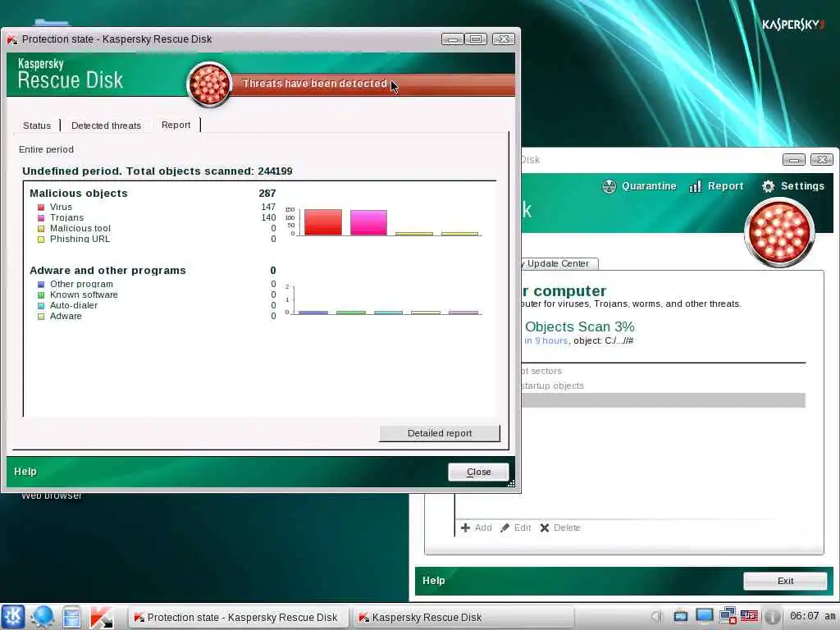Click the red threat indicator in Protection state window

pyautogui.click(x=209, y=84)
